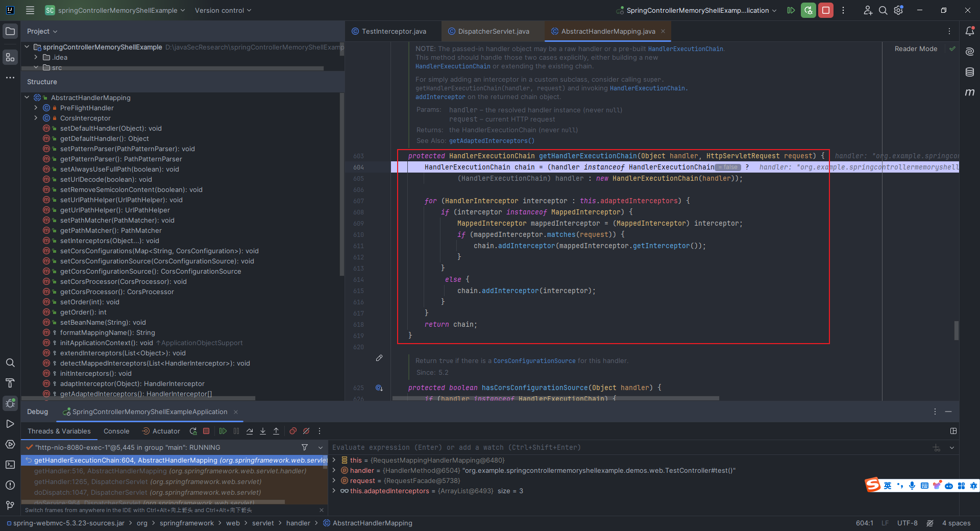
Task: Select the getHandler:1265 DispatcherServlet frame
Action: 174,482
